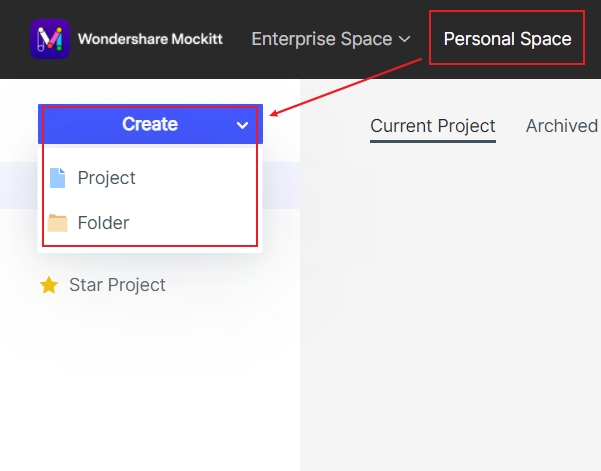Viewport: 601px width, 471px height.
Task: Click the highlighted sidebar row left of Project
Action: tap(18, 185)
